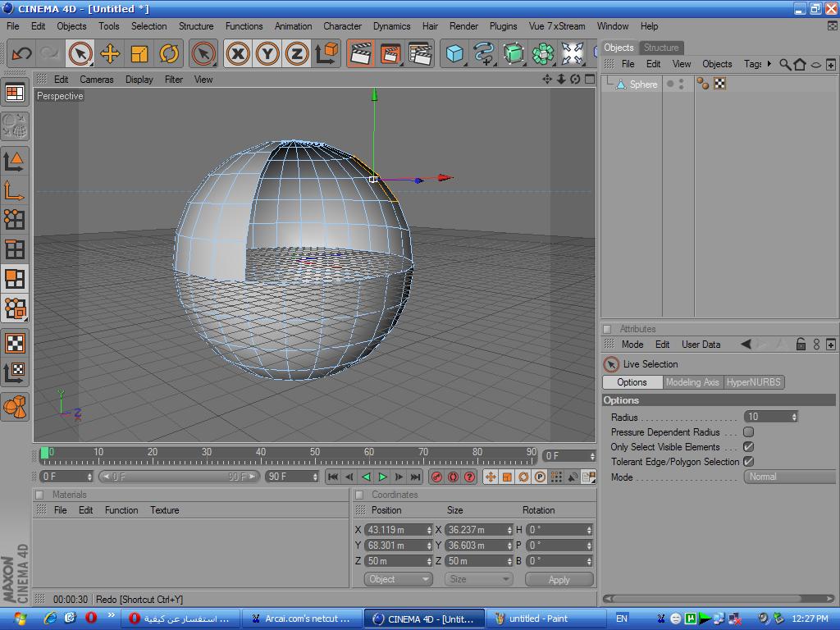
Task: Click the Position X stepper arrows
Action: 429,530
